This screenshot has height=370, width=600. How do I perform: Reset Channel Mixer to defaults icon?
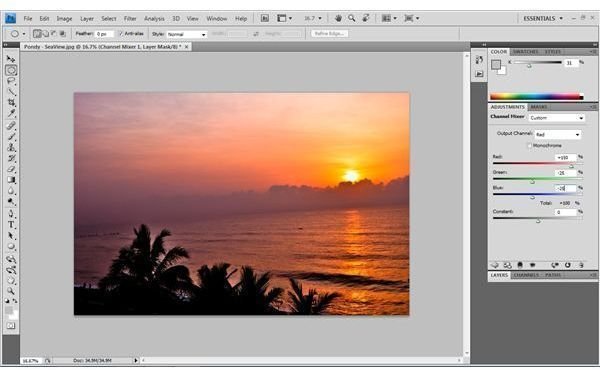click(x=568, y=265)
